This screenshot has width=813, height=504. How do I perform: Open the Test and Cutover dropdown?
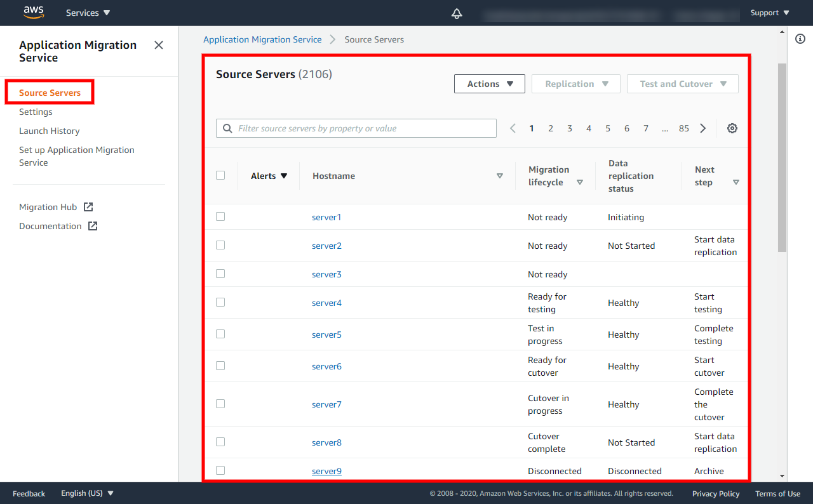pyautogui.click(x=683, y=84)
